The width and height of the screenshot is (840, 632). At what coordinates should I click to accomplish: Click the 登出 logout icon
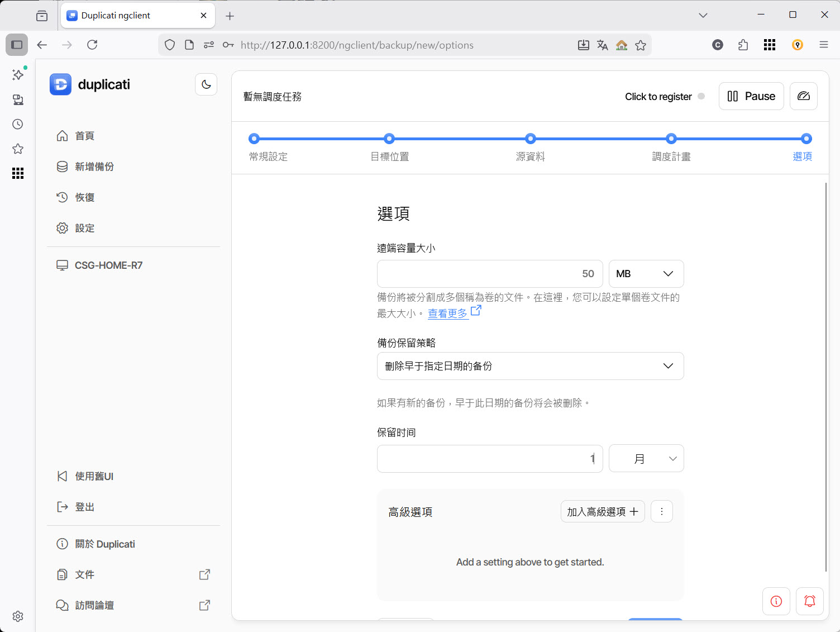pos(62,507)
